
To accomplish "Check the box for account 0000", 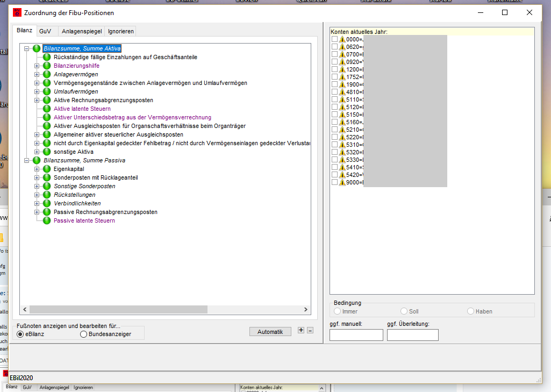I will point(334,39).
